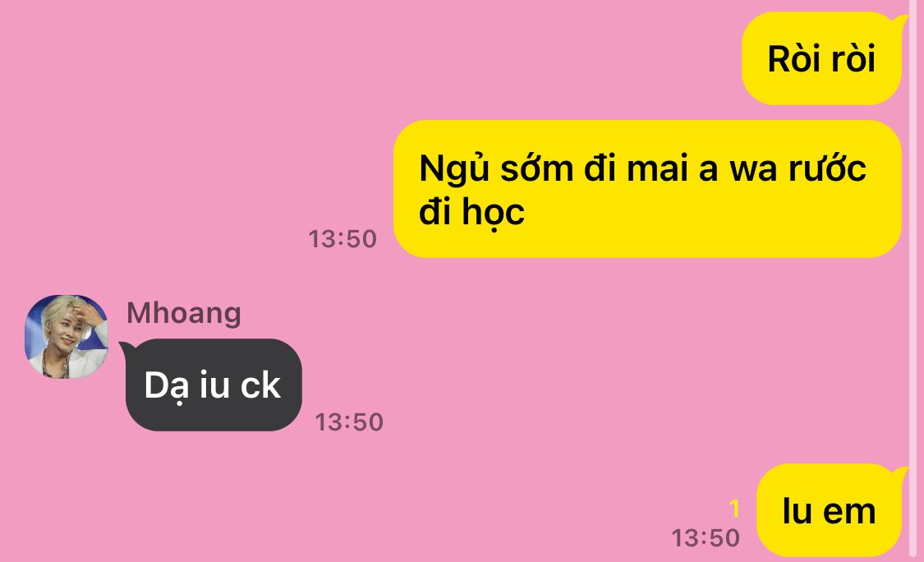This screenshot has height=562, width=924.
Task: Click timestamp 13:50 beside "Dạ iu ck"
Action: pos(349,422)
